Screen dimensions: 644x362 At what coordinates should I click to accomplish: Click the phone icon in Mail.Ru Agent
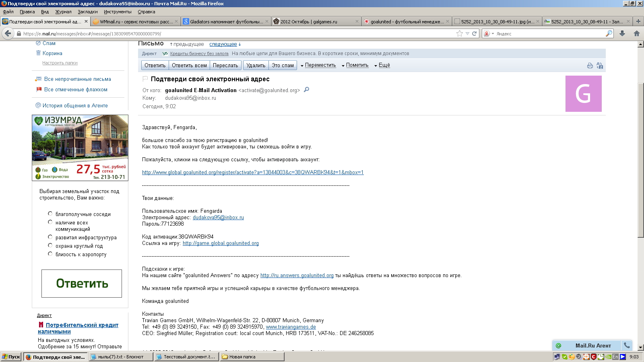pyautogui.click(x=627, y=345)
